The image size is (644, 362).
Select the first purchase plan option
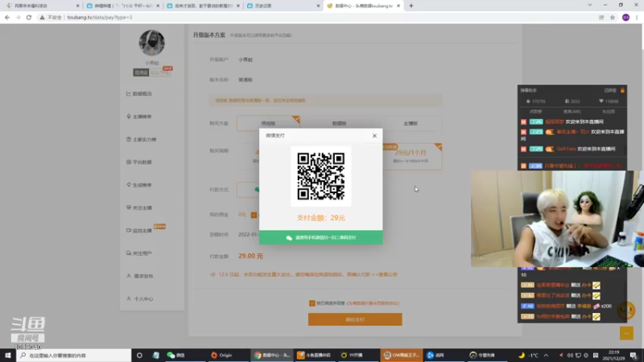click(268, 123)
